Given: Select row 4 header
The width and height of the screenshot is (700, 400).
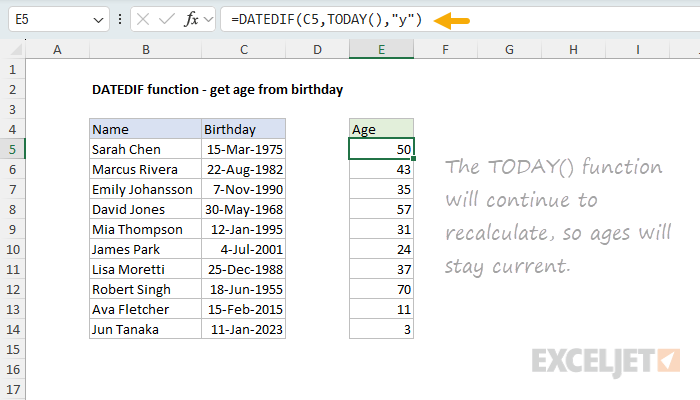Looking at the screenshot, I should pyautogui.click(x=12, y=129).
